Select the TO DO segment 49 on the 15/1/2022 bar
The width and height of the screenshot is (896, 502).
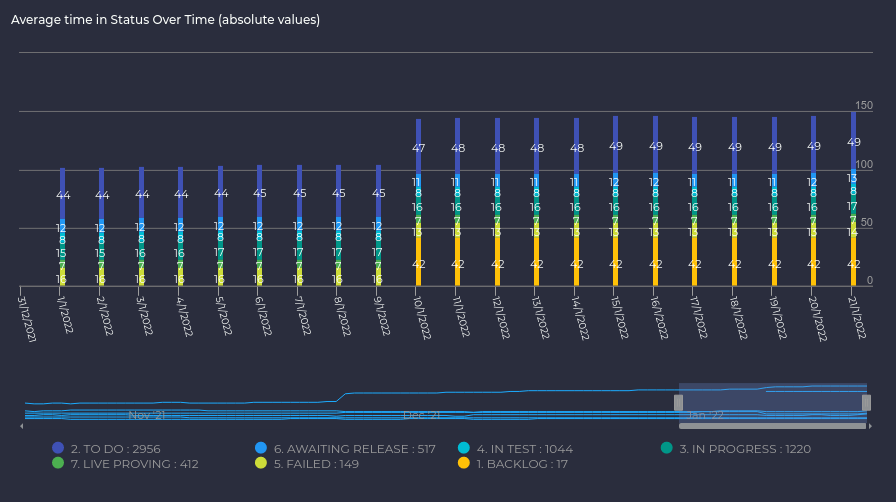tap(615, 145)
